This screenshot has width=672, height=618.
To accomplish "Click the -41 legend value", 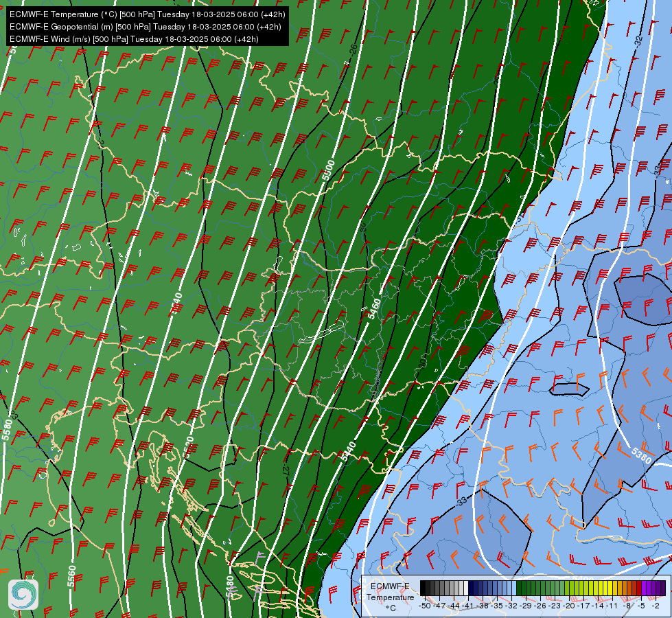I will [x=467, y=606].
